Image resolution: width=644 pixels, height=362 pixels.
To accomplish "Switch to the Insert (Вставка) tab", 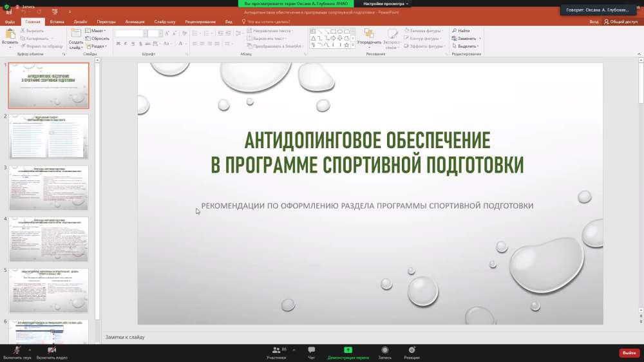I will (57, 22).
